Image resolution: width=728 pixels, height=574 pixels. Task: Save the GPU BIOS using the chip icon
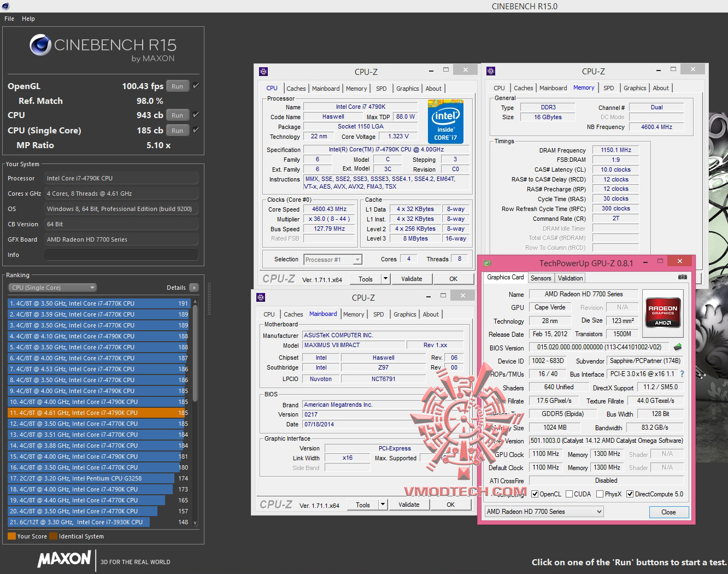pos(678,347)
